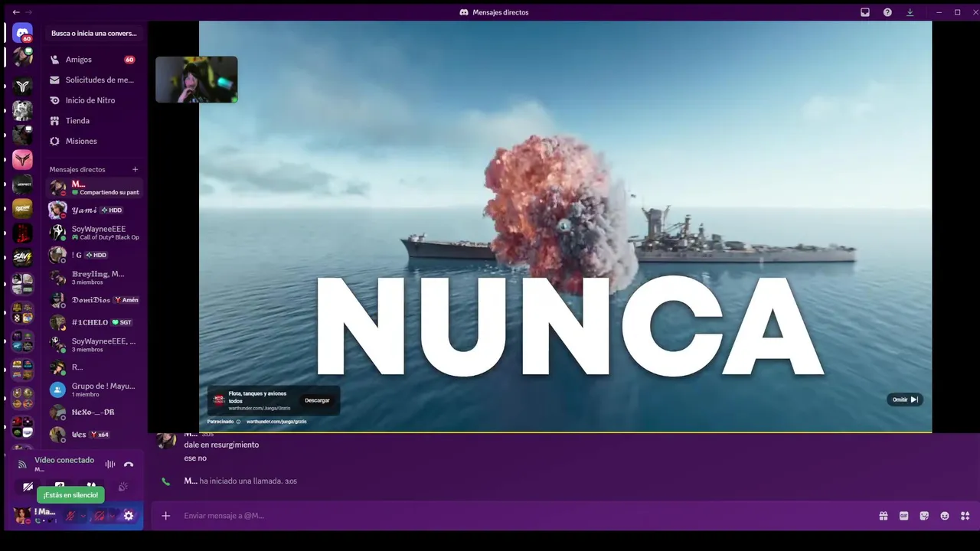Open user settings gear
The image size is (980, 551).
click(x=129, y=516)
